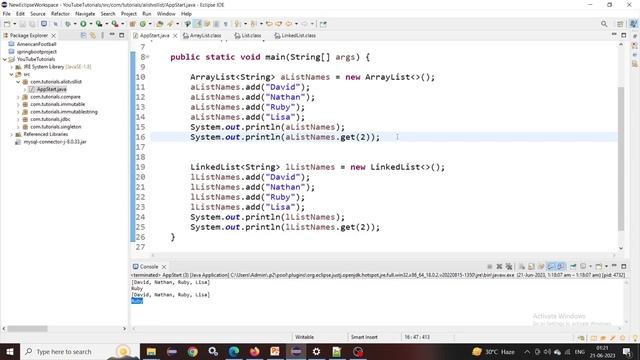Open the Refactor menu

[x=60, y=13]
